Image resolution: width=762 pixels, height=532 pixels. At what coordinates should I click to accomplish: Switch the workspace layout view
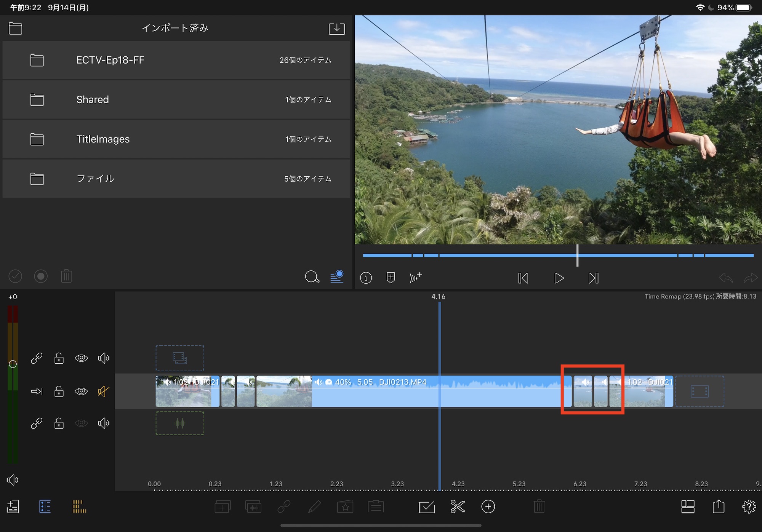coord(688,506)
